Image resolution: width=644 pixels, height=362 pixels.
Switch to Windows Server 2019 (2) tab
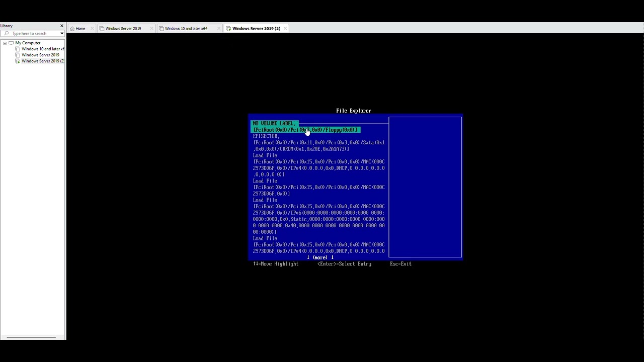point(256,29)
